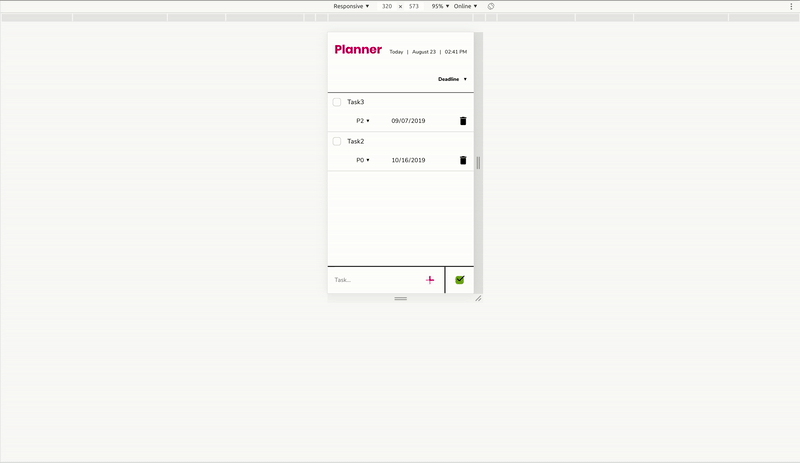The width and height of the screenshot is (800, 463).
Task: Click Task2 deadline 10/16/2019
Action: pos(408,160)
